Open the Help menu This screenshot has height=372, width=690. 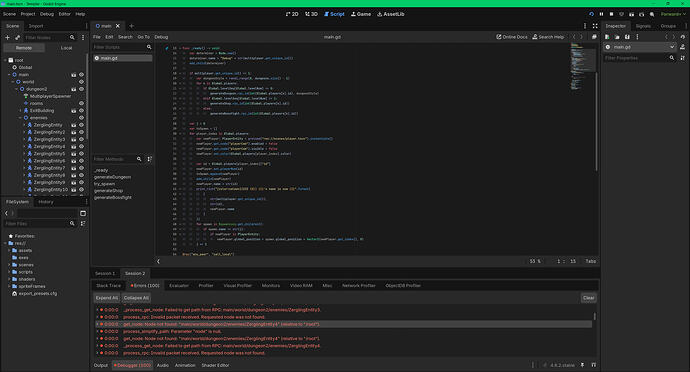point(80,14)
